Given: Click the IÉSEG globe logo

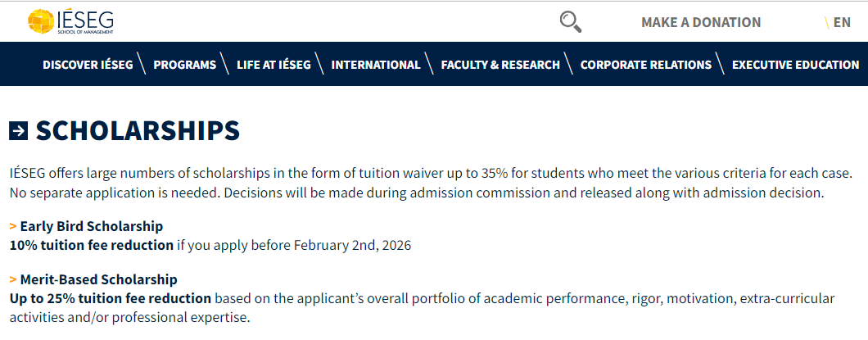Looking at the screenshot, I should click(40, 21).
